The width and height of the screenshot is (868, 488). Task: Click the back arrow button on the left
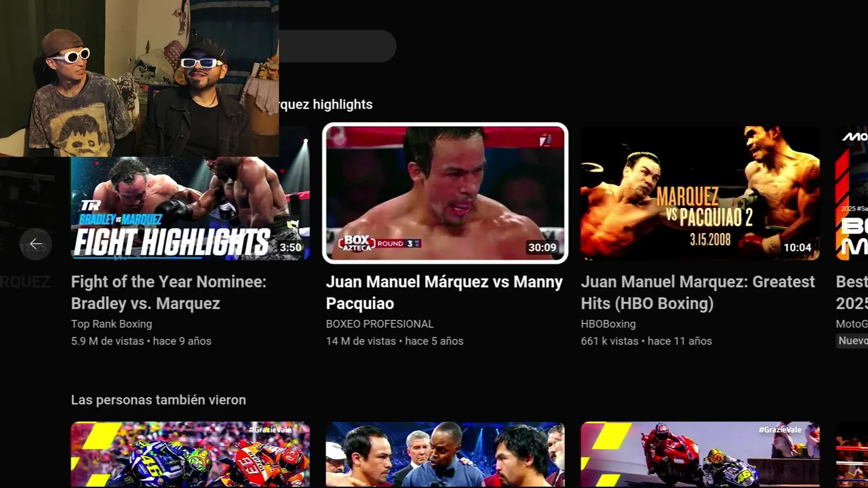36,244
